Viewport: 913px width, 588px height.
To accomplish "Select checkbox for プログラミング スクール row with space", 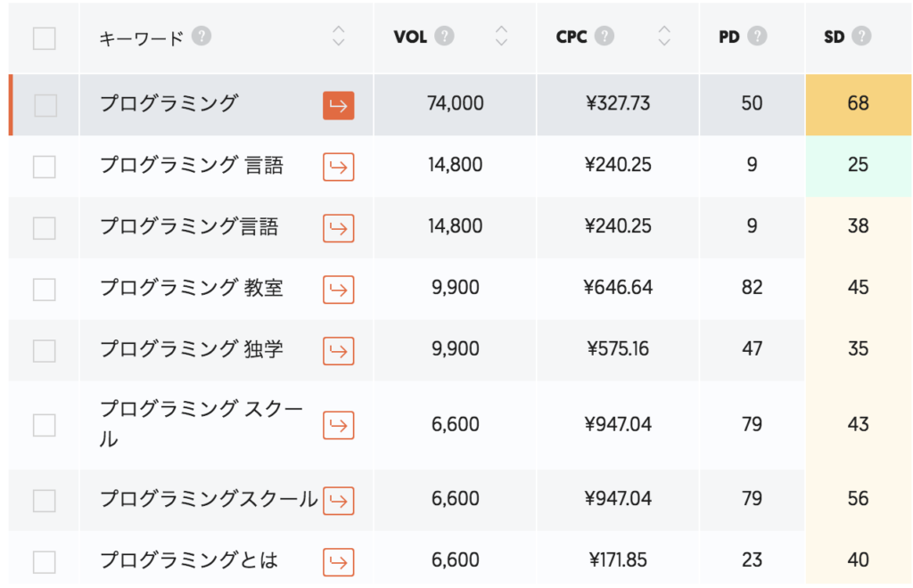I will [x=44, y=425].
